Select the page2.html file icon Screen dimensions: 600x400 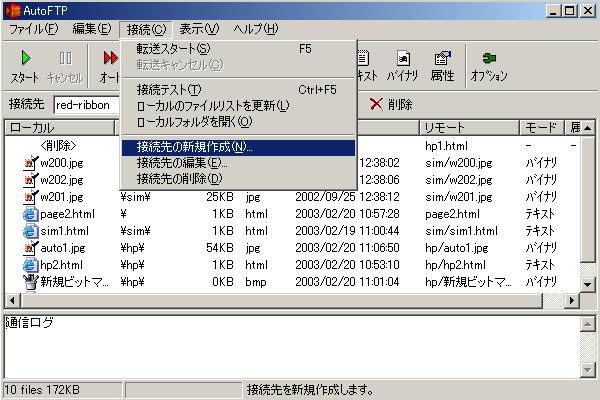[x=30, y=214]
